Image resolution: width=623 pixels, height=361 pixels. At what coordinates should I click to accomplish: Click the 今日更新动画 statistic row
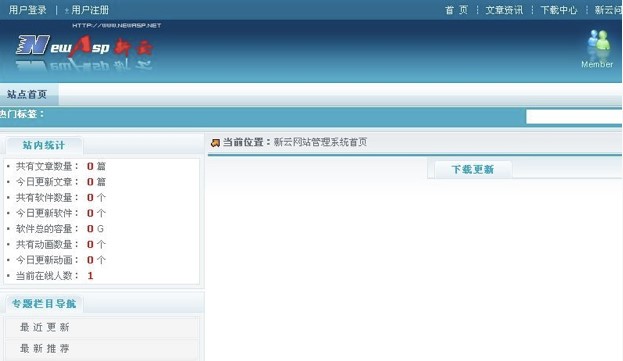61,260
